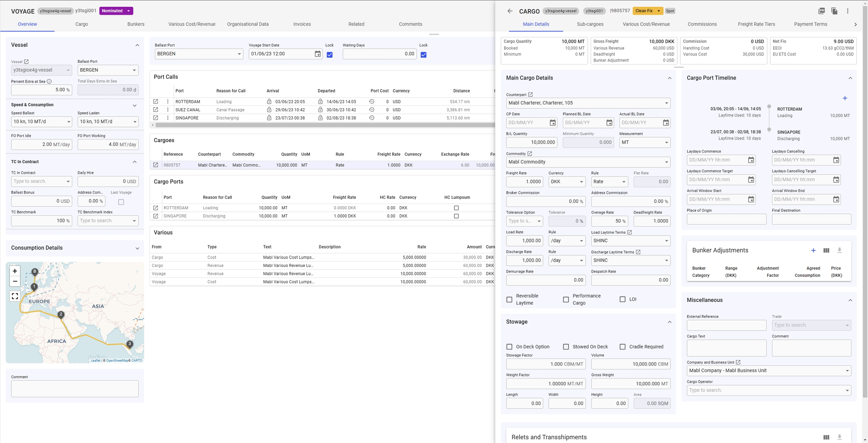Click the back arrow in the Cargo panel
The height and width of the screenshot is (443, 868).
pyautogui.click(x=510, y=11)
